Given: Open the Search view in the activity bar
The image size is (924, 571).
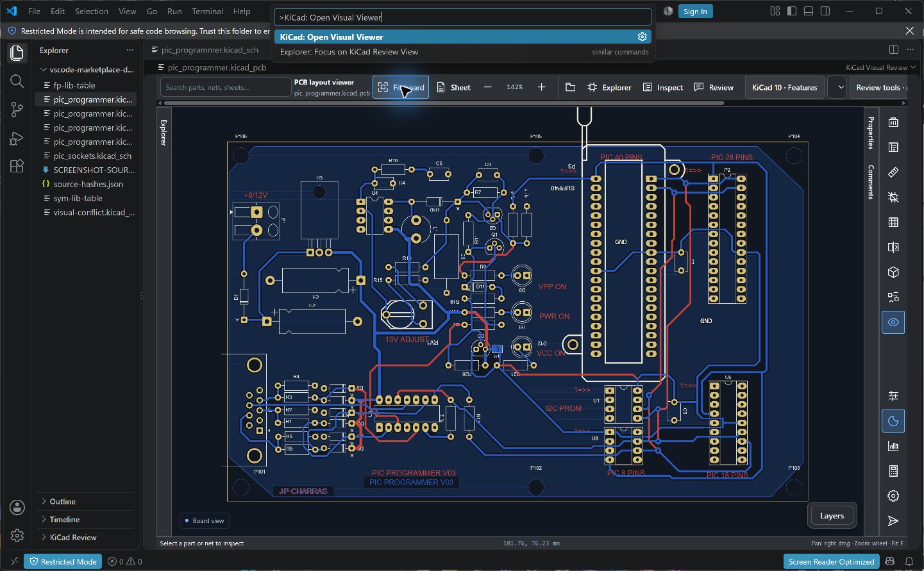Looking at the screenshot, I should pos(17,81).
